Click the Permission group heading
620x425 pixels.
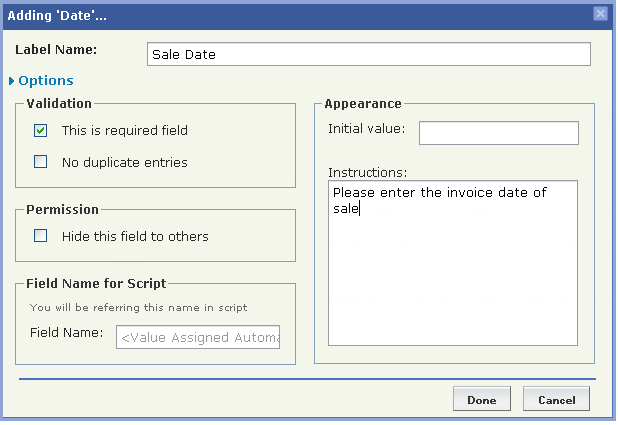tap(62, 210)
